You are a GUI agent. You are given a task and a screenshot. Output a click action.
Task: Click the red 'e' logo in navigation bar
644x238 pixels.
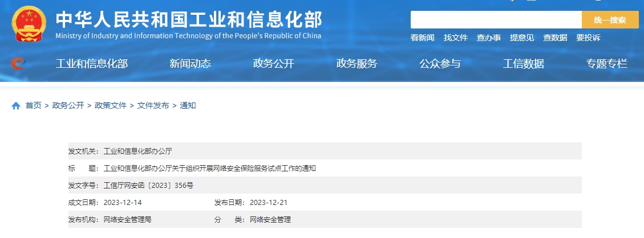(18, 64)
